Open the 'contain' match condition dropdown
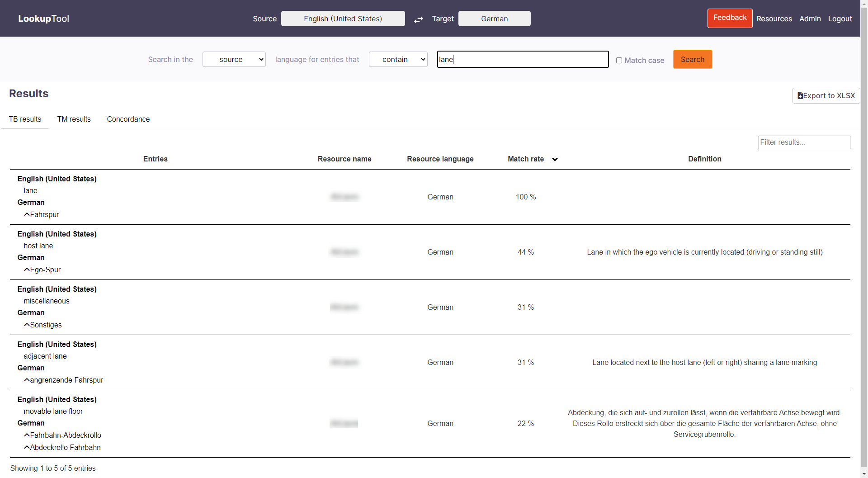The image size is (868, 478). click(x=398, y=59)
